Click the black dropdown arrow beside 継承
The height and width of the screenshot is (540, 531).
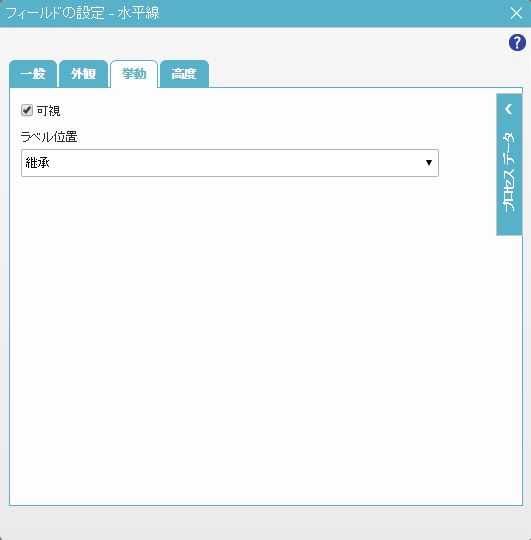click(x=429, y=163)
